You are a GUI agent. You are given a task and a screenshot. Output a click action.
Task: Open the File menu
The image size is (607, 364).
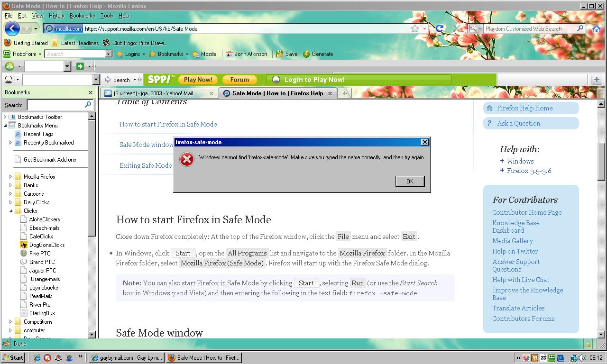[9, 16]
